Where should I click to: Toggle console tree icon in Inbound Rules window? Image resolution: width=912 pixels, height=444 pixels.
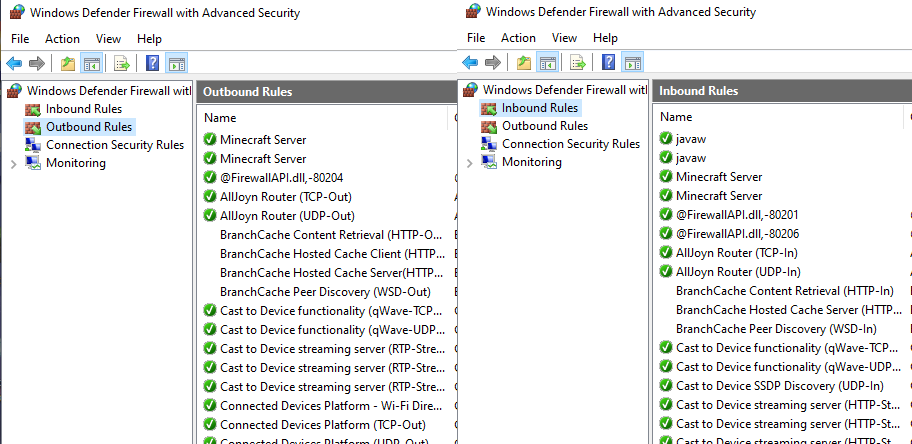click(547, 62)
